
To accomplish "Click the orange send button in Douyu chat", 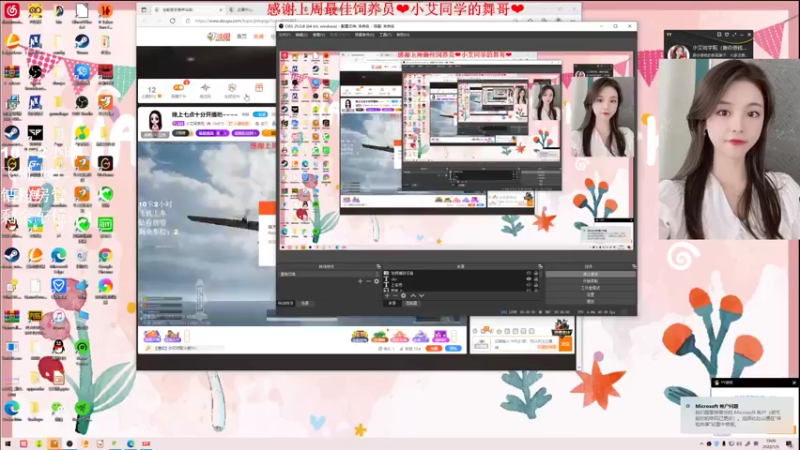I will pyautogui.click(x=564, y=343).
